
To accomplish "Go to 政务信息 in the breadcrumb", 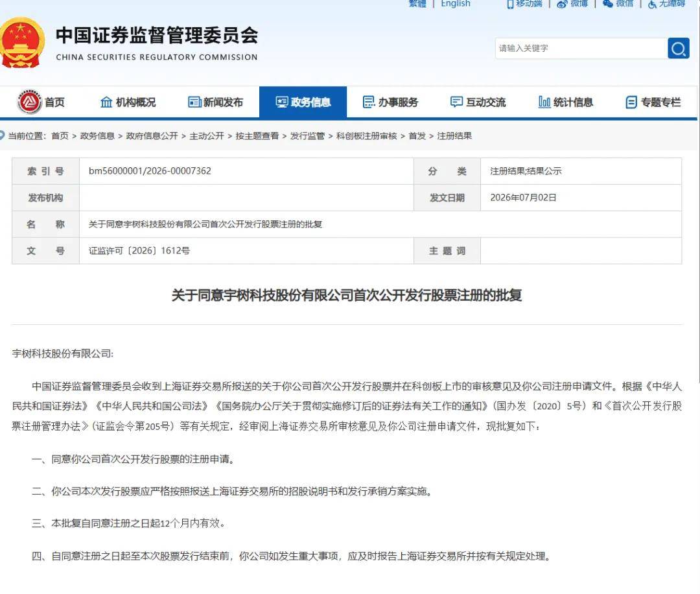I will pyautogui.click(x=97, y=136).
